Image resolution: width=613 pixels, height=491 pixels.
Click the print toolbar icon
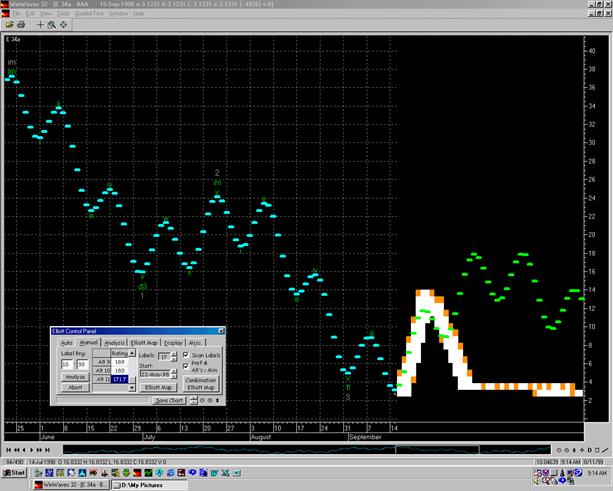[x=21, y=24]
